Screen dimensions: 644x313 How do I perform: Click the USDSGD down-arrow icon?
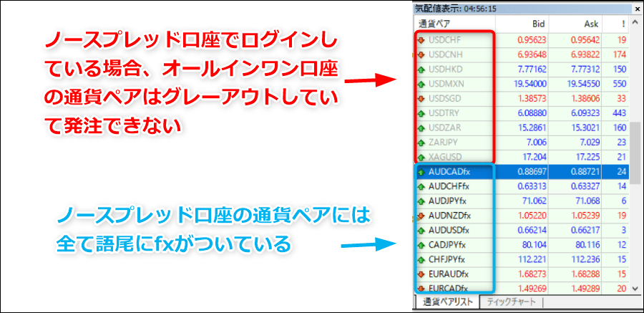point(421,99)
